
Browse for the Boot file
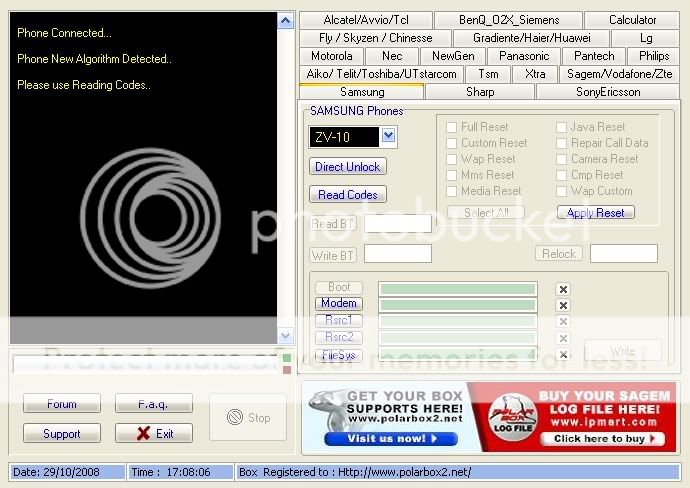[x=339, y=287]
